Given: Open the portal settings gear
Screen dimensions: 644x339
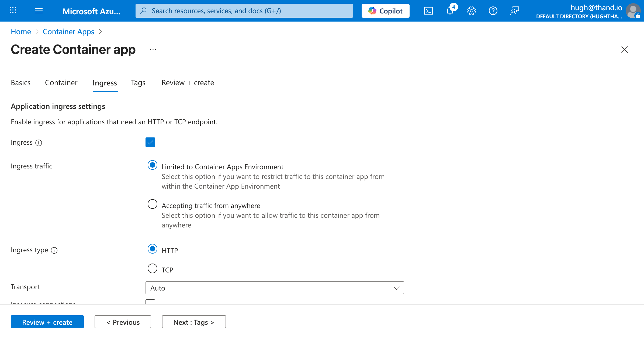Looking at the screenshot, I should (471, 11).
